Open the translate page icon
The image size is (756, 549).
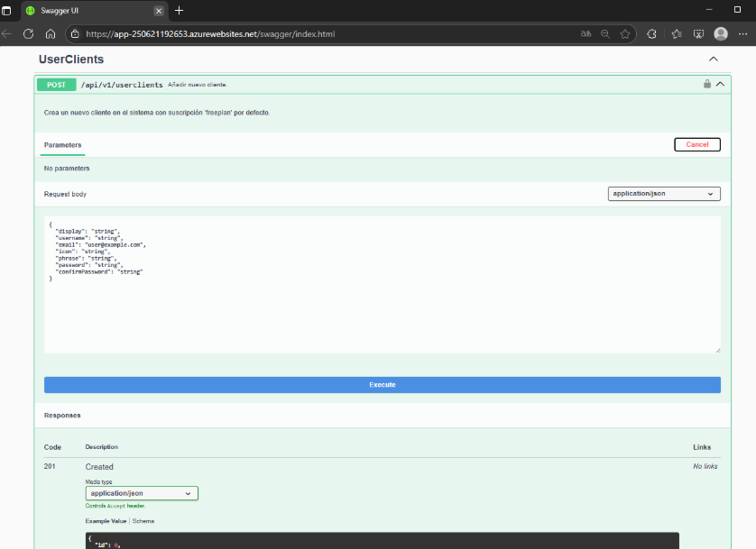click(x=585, y=33)
